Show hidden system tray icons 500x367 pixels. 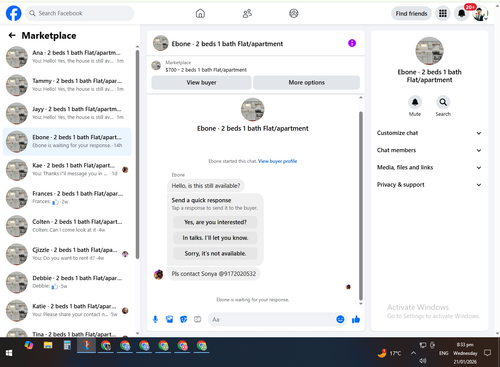413,353
